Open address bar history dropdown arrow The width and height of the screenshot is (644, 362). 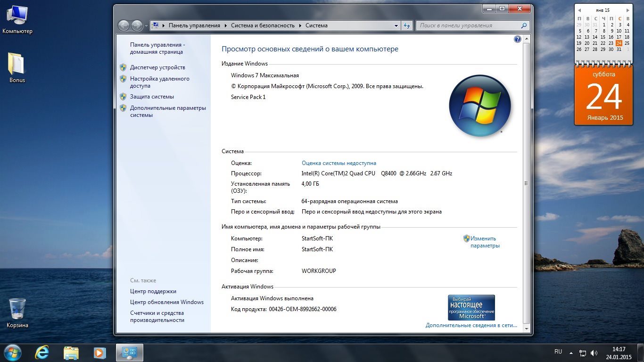[x=396, y=25]
